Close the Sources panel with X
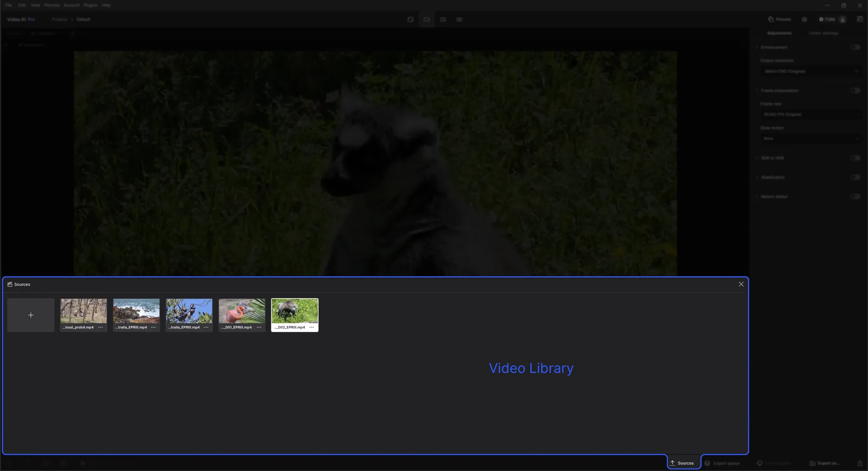Viewport: 868px width, 471px height. (x=741, y=284)
